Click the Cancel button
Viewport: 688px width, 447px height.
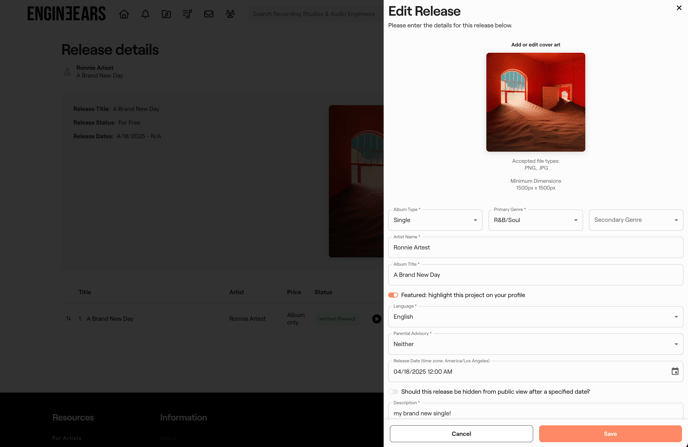tap(461, 434)
